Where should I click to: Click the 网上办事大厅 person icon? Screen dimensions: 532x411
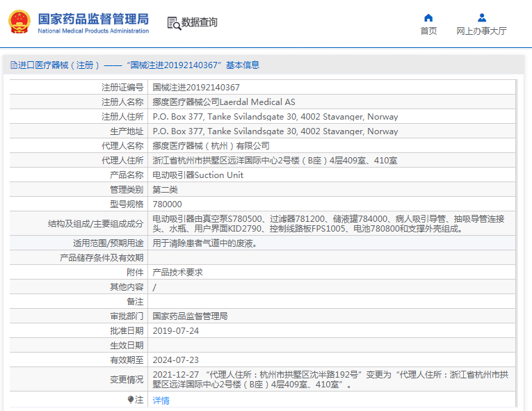(x=481, y=17)
